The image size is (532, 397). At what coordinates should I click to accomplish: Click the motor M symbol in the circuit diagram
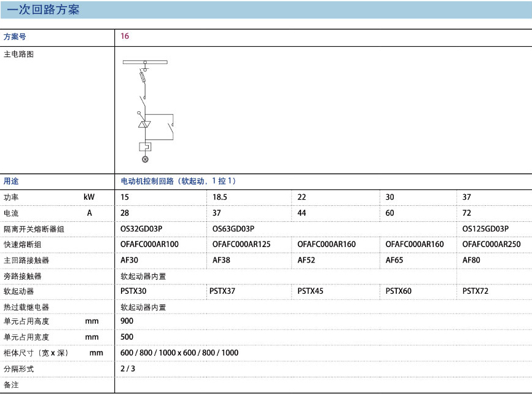click(x=145, y=159)
